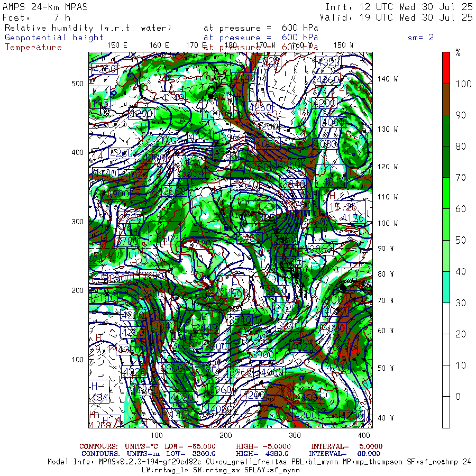Select the '100 W' longitude label
This screenshot has width=476, height=476.
tap(387, 223)
